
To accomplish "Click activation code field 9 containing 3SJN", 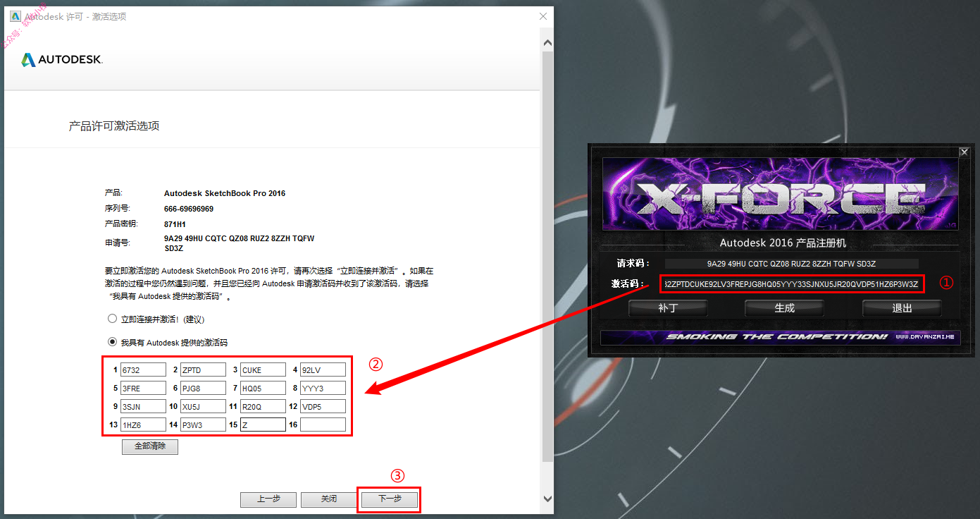I will coord(143,406).
